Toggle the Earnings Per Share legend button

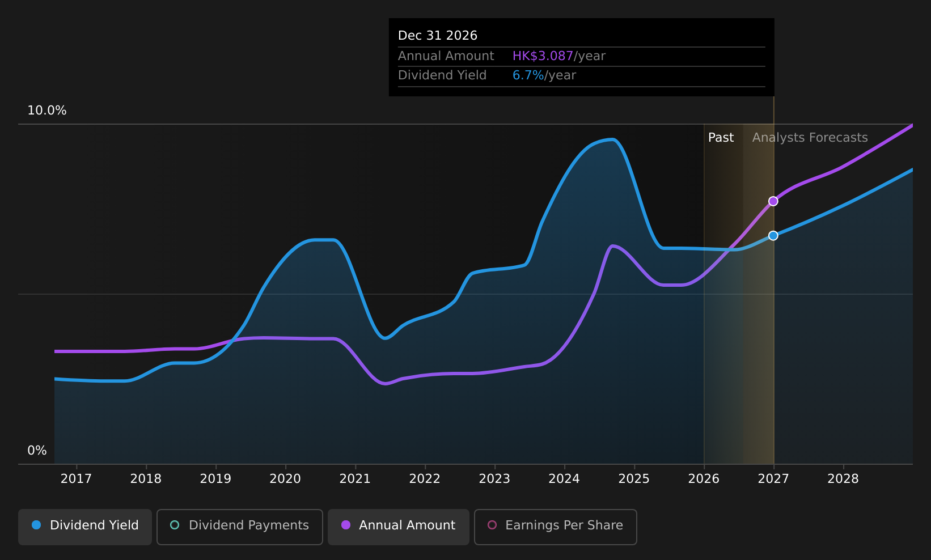(x=556, y=527)
